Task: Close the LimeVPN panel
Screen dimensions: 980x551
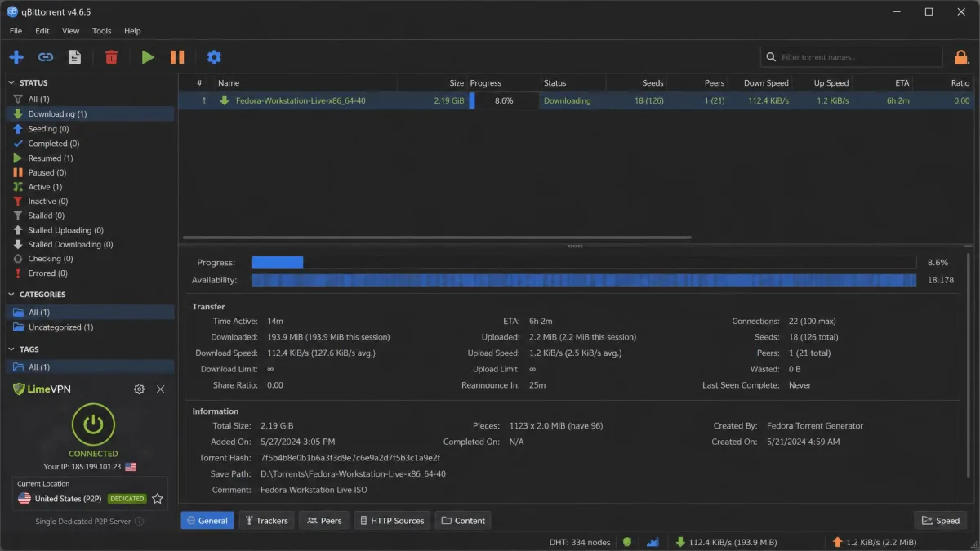Action: click(161, 389)
